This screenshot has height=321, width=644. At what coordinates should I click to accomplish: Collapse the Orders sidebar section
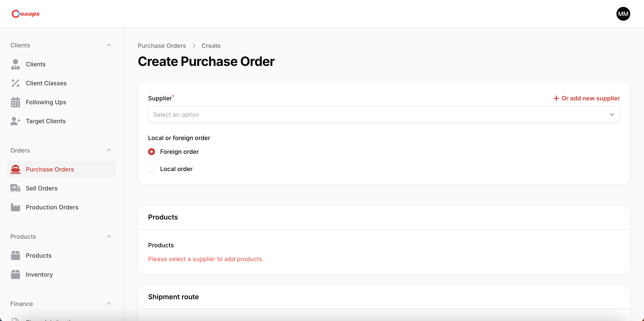pos(109,150)
